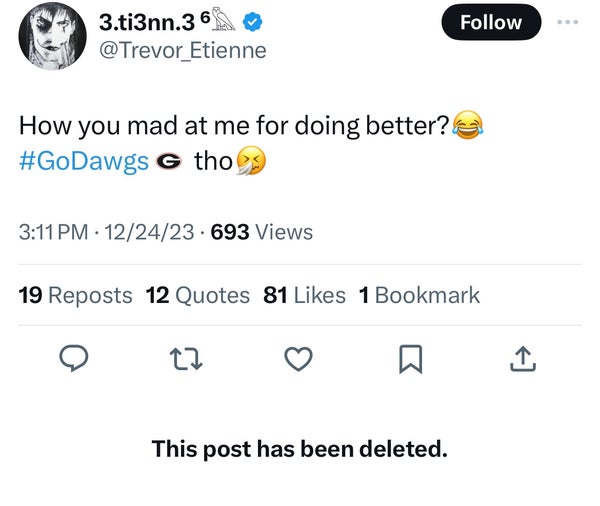Click the 1 Bookmark count

[419, 295]
